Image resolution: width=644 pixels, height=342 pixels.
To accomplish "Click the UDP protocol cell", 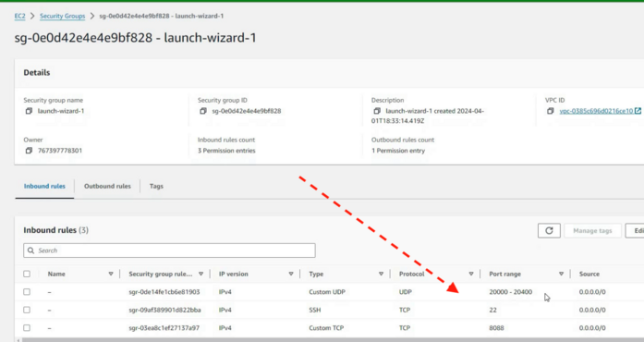I will [406, 292].
